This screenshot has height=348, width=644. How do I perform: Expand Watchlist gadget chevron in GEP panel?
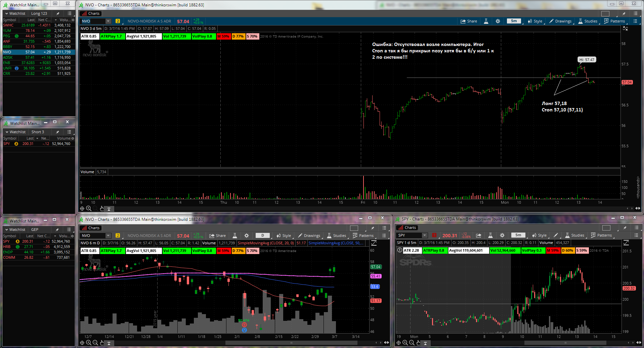(6, 230)
